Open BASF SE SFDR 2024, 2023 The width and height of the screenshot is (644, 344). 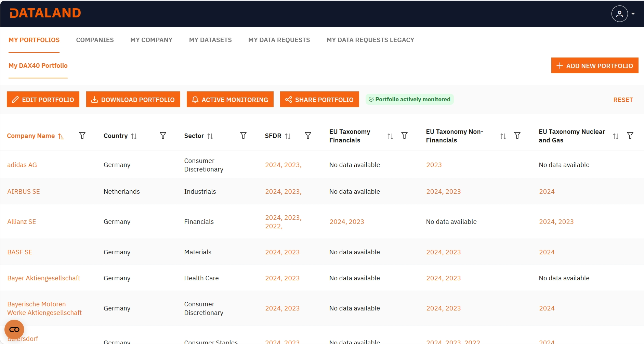click(x=282, y=252)
